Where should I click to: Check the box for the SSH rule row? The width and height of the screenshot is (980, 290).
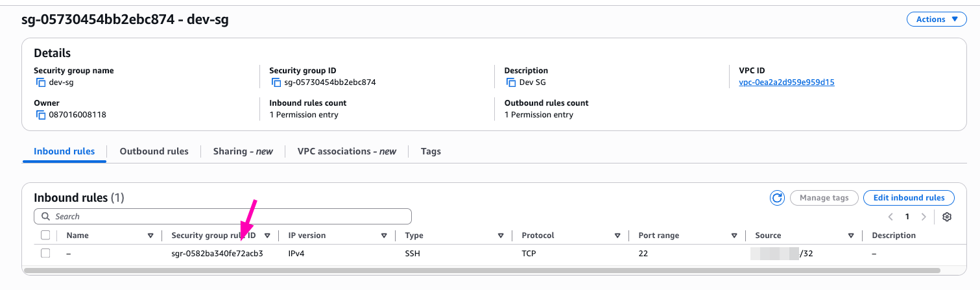45,253
